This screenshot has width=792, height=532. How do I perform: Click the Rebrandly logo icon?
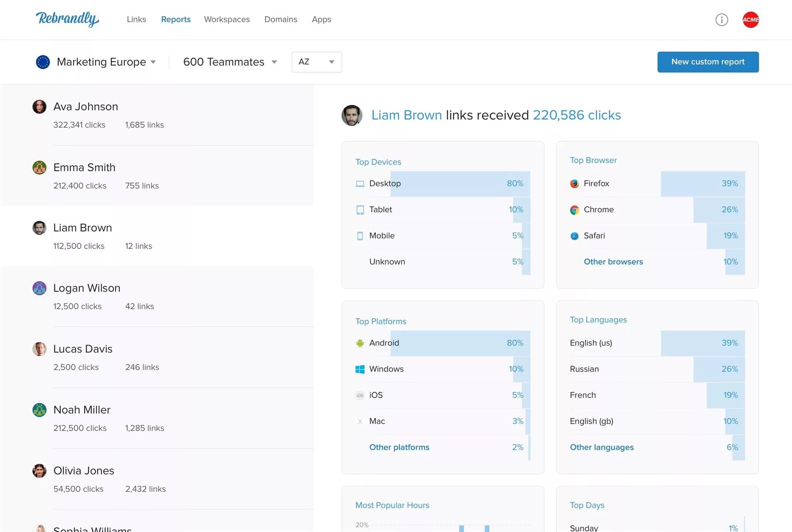pos(67,20)
